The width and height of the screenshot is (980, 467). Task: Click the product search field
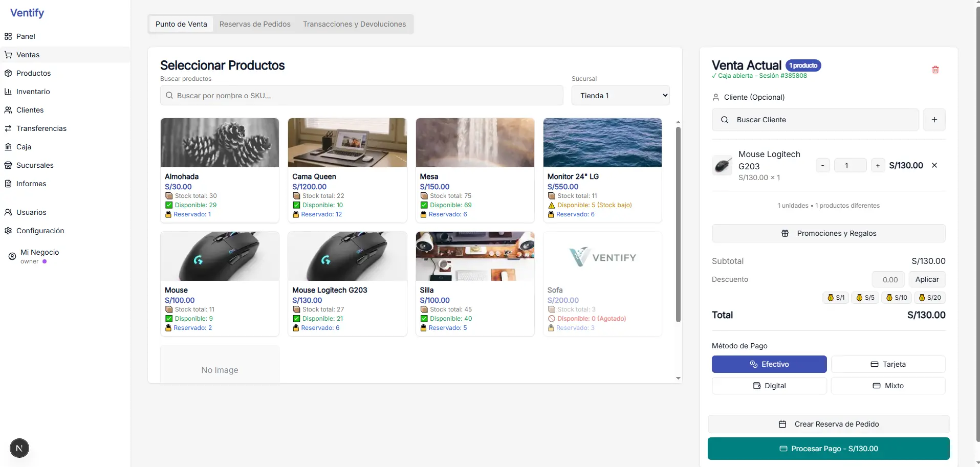coord(361,96)
